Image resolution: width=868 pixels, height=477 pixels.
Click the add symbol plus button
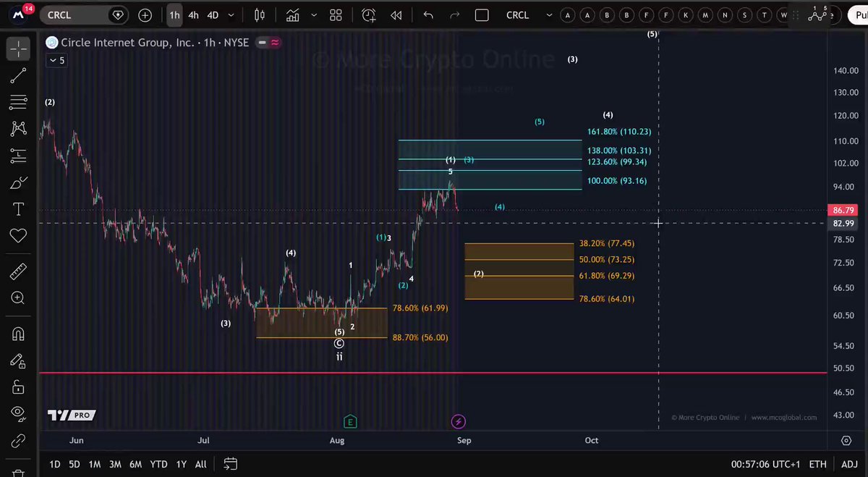145,14
